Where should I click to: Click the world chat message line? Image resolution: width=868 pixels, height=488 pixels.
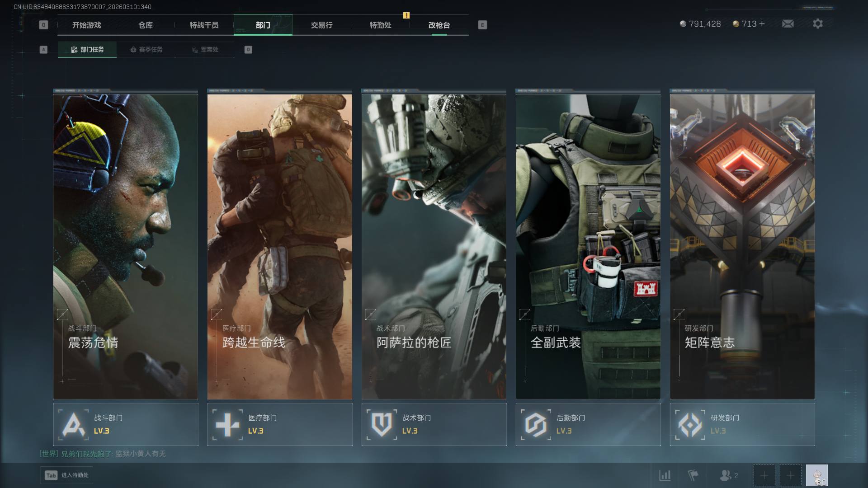103,454
